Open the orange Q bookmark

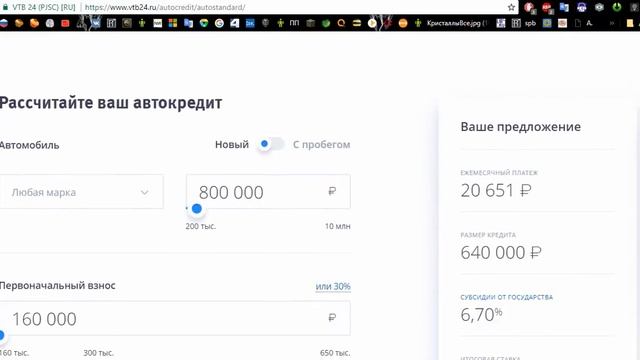coord(341,23)
